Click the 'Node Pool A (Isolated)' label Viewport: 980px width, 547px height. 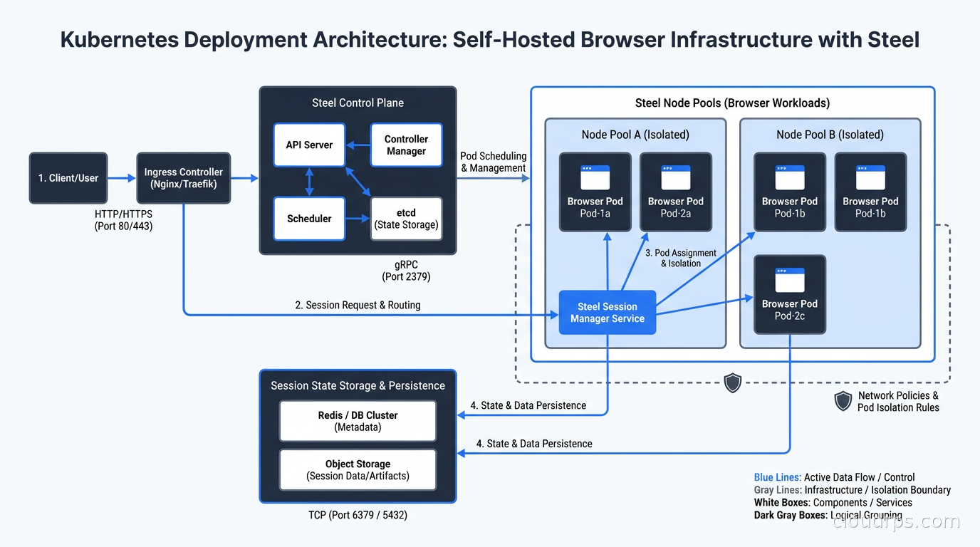(635, 135)
